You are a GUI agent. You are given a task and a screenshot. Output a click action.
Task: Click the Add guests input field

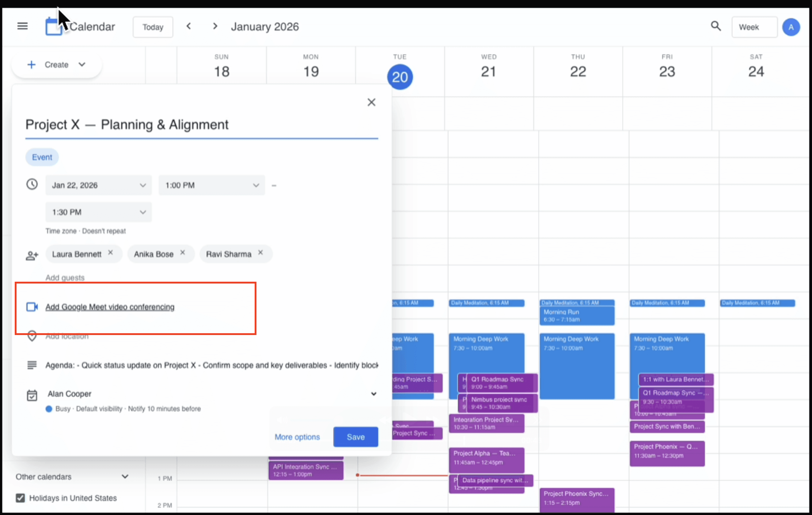click(x=65, y=277)
